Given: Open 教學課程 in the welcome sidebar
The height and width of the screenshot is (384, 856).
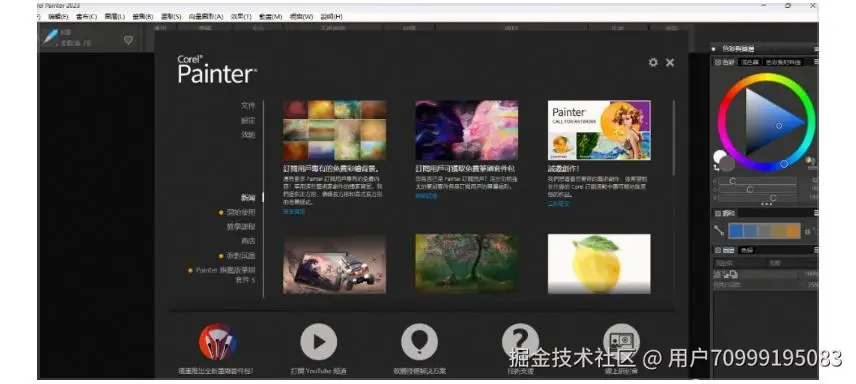Looking at the screenshot, I should click(x=241, y=226).
